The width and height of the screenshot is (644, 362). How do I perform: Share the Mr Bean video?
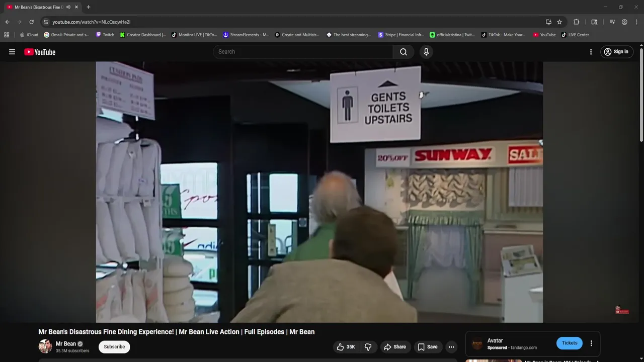click(395, 347)
